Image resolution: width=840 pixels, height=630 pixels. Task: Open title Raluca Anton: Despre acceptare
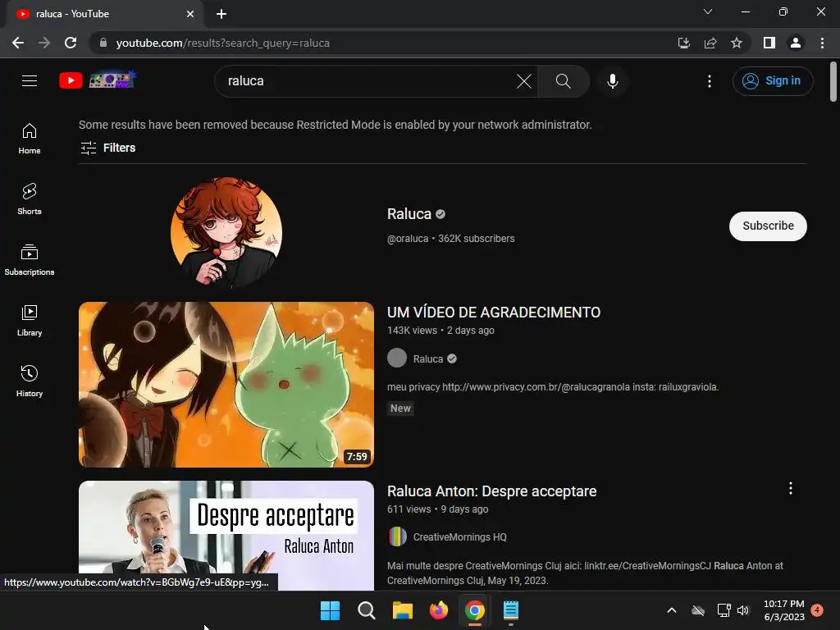(x=492, y=491)
